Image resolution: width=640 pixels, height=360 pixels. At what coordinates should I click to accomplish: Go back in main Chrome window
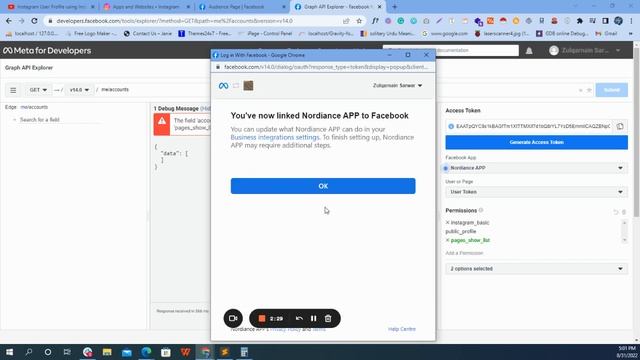pyautogui.click(x=9, y=21)
